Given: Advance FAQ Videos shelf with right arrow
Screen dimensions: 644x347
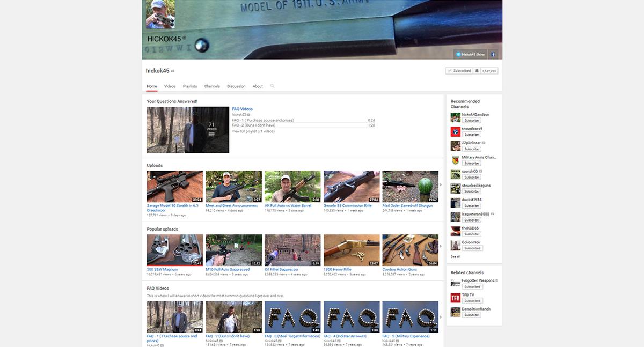Looking at the screenshot, I should pos(441,317).
